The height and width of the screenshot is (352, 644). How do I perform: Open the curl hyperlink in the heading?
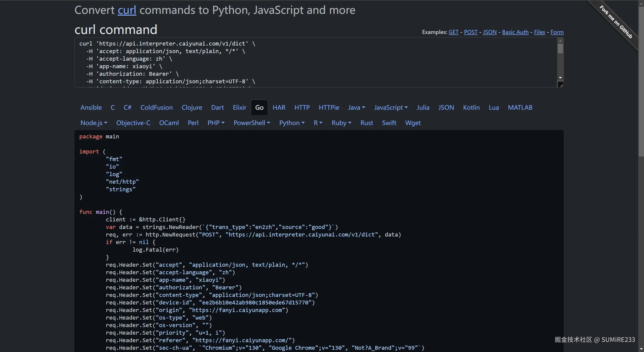(x=127, y=10)
